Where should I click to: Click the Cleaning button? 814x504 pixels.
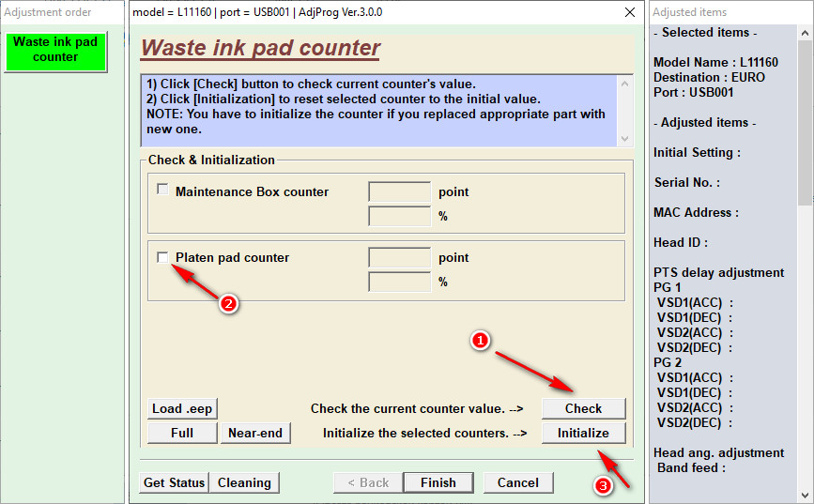pyautogui.click(x=244, y=482)
